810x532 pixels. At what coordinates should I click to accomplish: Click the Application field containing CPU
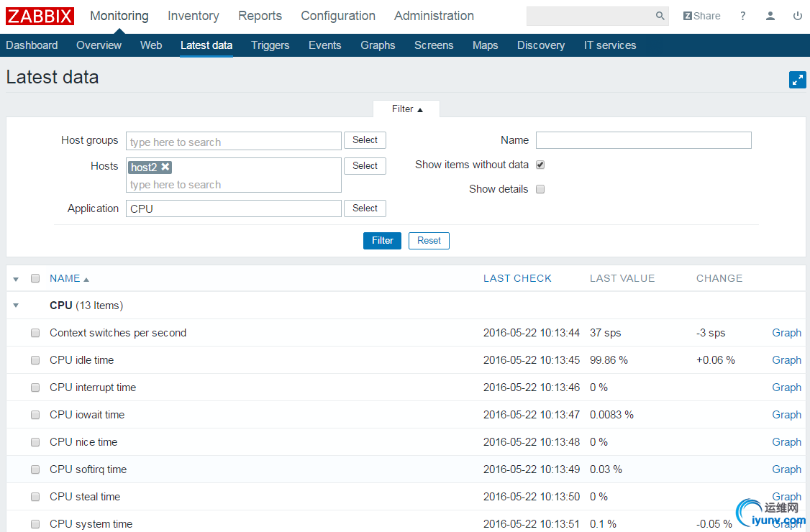(234, 208)
